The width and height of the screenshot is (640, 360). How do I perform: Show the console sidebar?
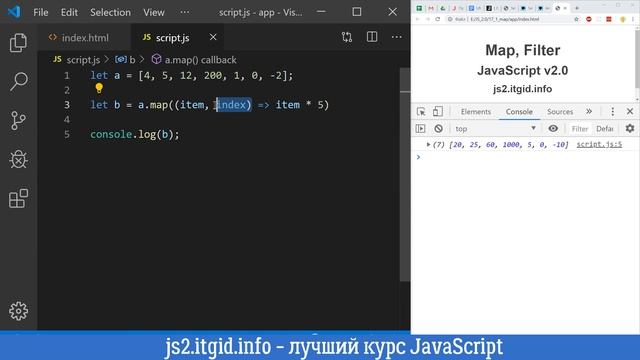click(420, 129)
